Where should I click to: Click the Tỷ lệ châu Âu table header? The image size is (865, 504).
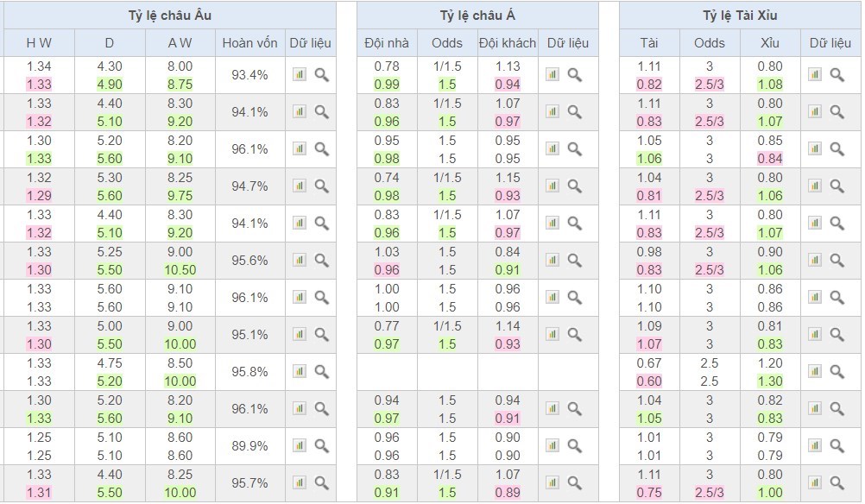click(x=169, y=16)
